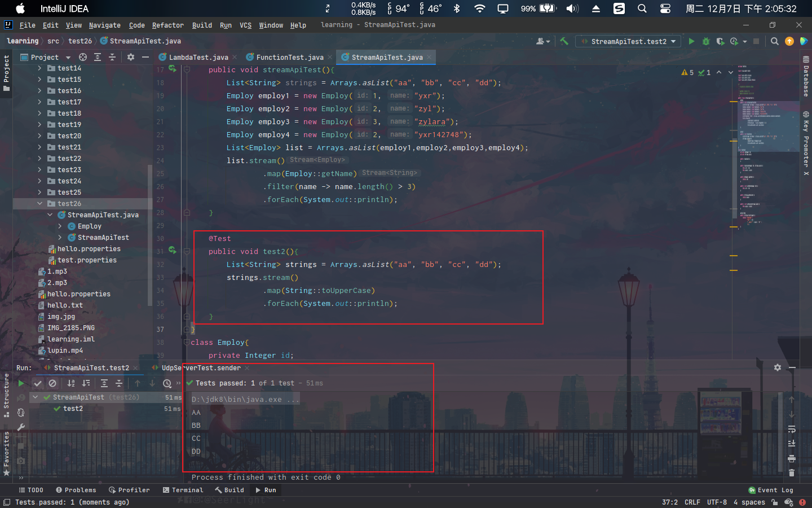Toggle Show Passed tests checkmark button

point(38,383)
